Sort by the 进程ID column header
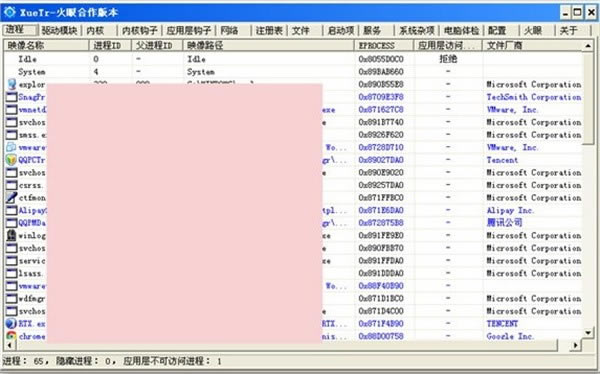 coord(110,46)
